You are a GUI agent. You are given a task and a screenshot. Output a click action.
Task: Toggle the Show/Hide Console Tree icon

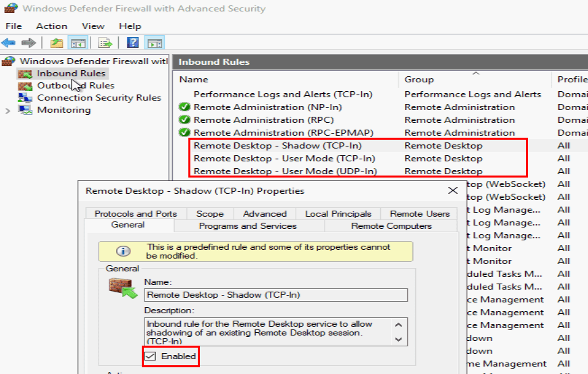point(78,43)
